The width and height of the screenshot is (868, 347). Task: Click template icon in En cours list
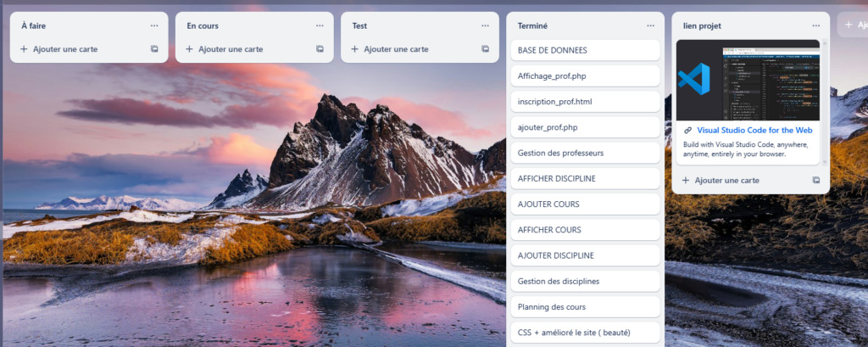pyautogui.click(x=320, y=49)
